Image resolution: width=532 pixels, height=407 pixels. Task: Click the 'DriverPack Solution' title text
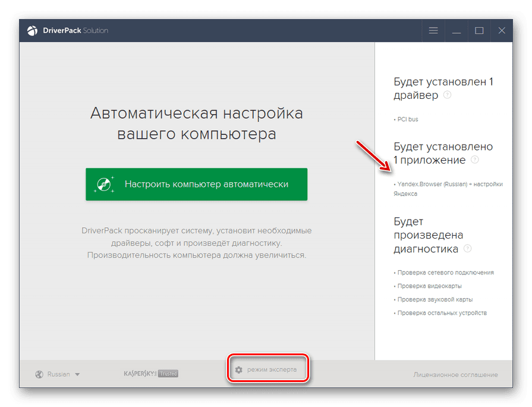pyautogui.click(x=75, y=30)
